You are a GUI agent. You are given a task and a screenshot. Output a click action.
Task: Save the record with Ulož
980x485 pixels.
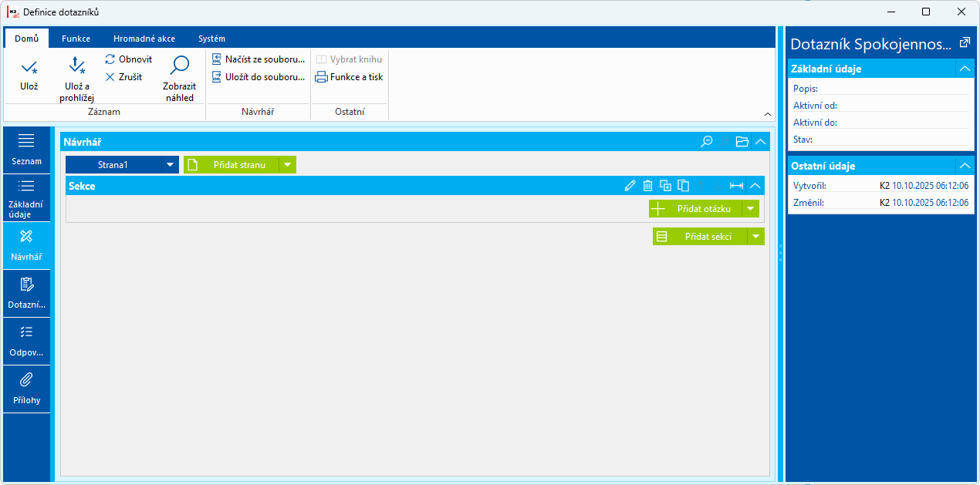point(29,75)
